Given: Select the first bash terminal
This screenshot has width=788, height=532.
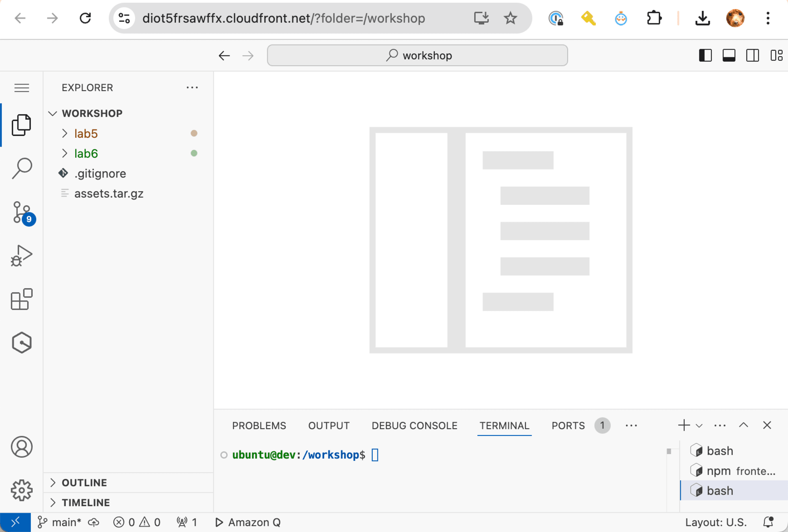Looking at the screenshot, I should [x=734, y=451].
